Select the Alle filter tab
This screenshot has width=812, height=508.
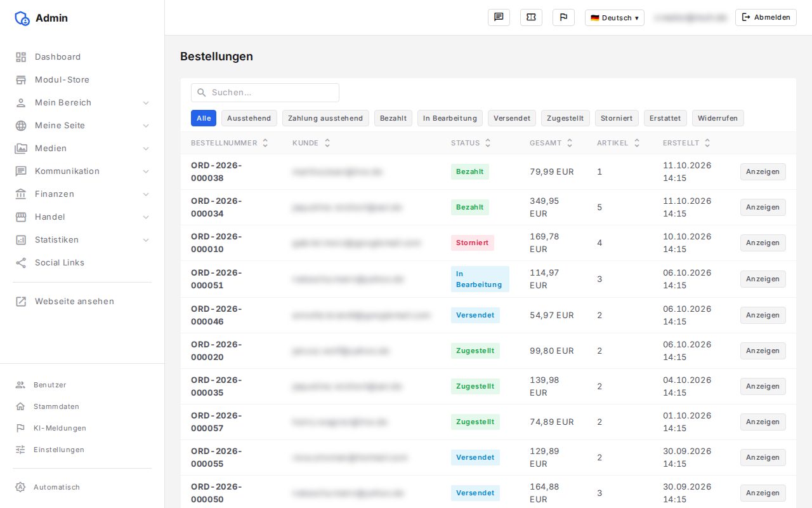(204, 118)
